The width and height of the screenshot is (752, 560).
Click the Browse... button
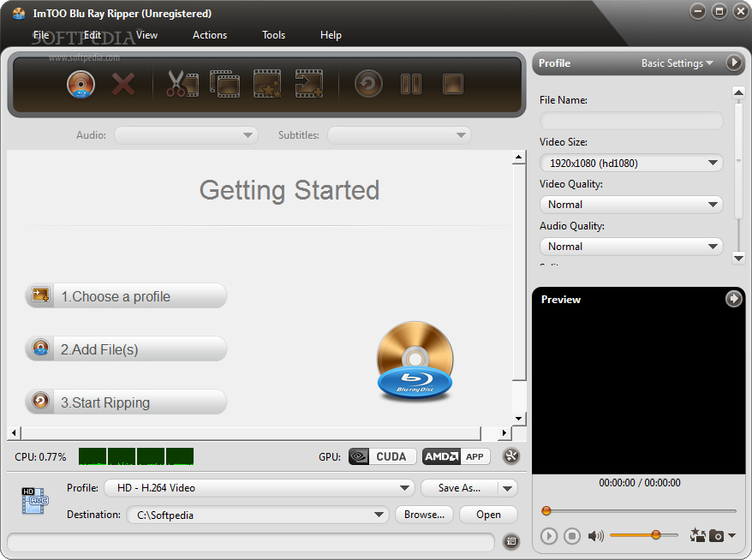tap(424, 515)
